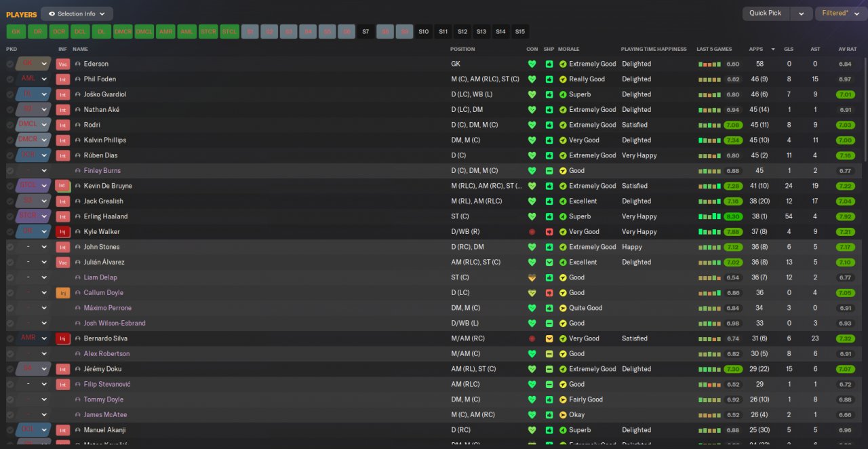The image size is (868, 449).
Task: Click Callum Doyle's yellow condition heart
Action: point(532,293)
